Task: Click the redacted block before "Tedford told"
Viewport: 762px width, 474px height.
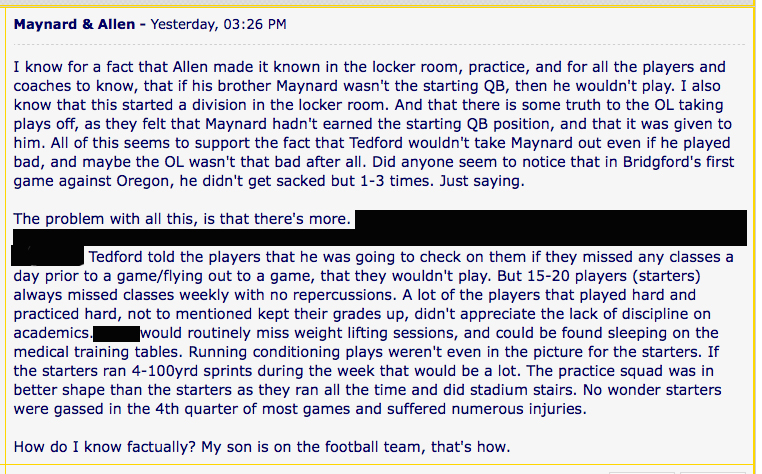Action: point(47,255)
